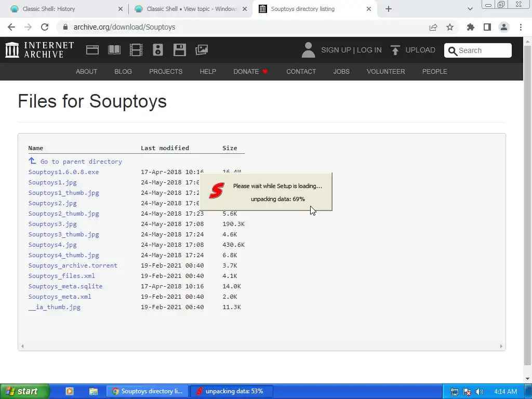Open the Software floppy disk icon
Viewport: 532px width, 399px height.
(x=179, y=50)
